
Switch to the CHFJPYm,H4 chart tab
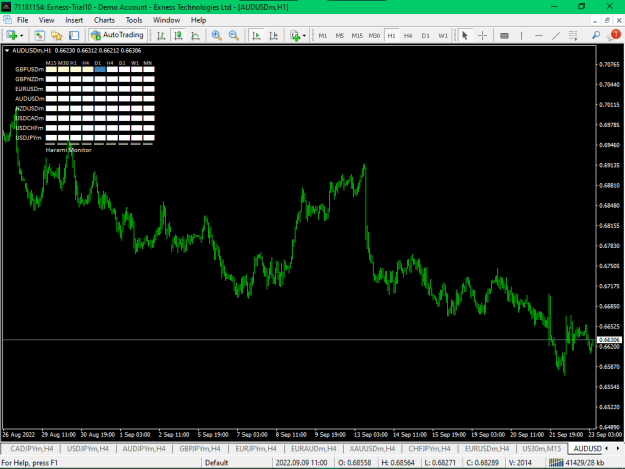tap(429, 449)
